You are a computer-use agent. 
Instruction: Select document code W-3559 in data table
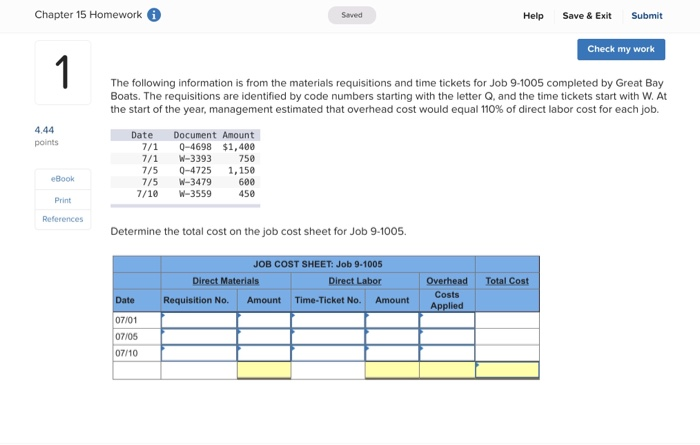pyautogui.click(x=195, y=194)
